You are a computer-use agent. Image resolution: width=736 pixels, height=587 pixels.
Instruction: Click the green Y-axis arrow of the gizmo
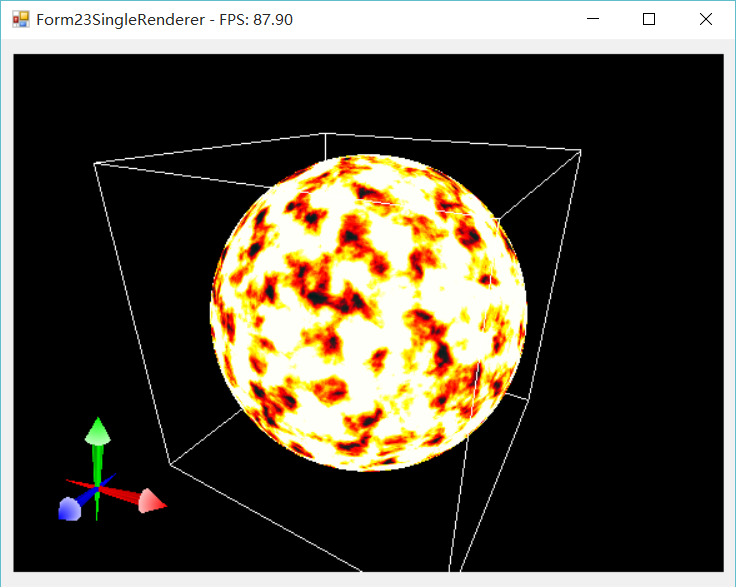pos(98,431)
